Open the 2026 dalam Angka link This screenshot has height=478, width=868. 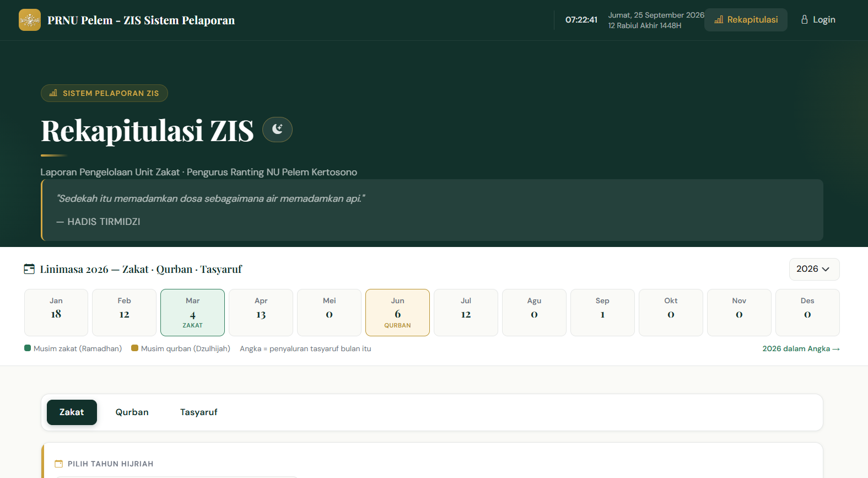point(801,349)
